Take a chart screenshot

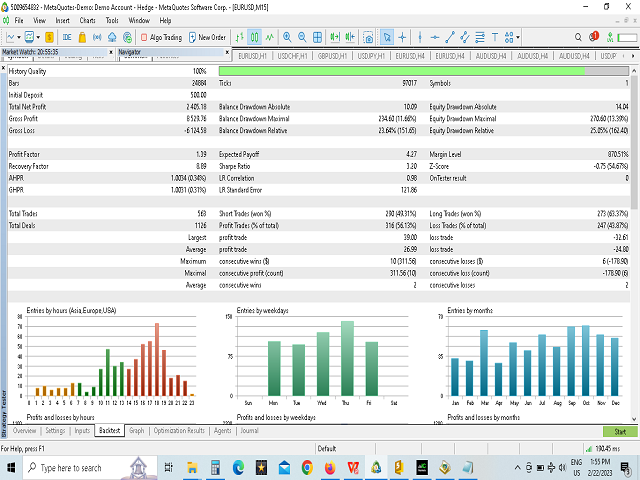pyautogui.click(x=368, y=38)
